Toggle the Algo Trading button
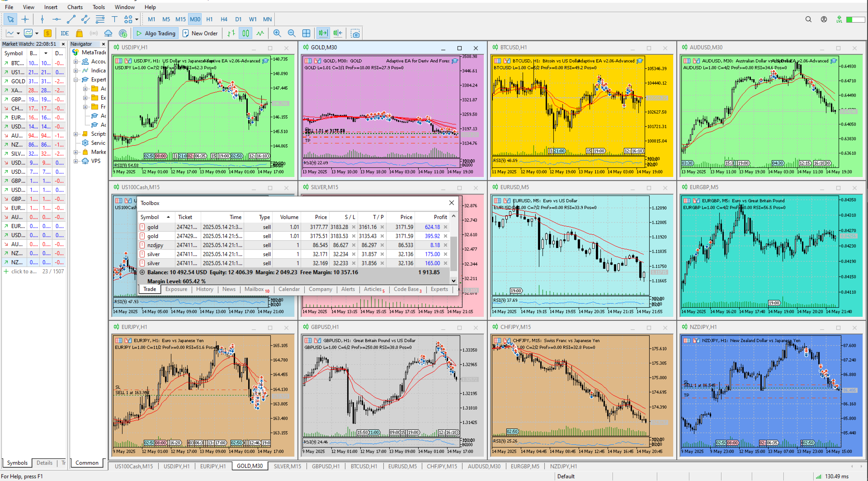The width and height of the screenshot is (868, 481). pyautogui.click(x=156, y=33)
